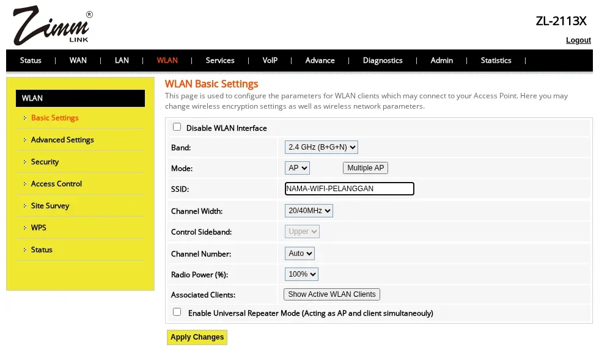Open the Statistics menu
The image size is (599, 364).
pos(496,60)
